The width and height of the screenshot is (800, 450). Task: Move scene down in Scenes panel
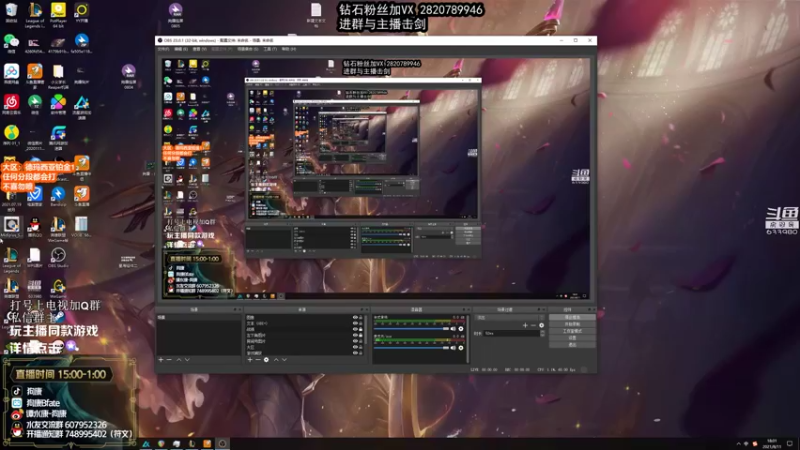pyautogui.click(x=187, y=360)
